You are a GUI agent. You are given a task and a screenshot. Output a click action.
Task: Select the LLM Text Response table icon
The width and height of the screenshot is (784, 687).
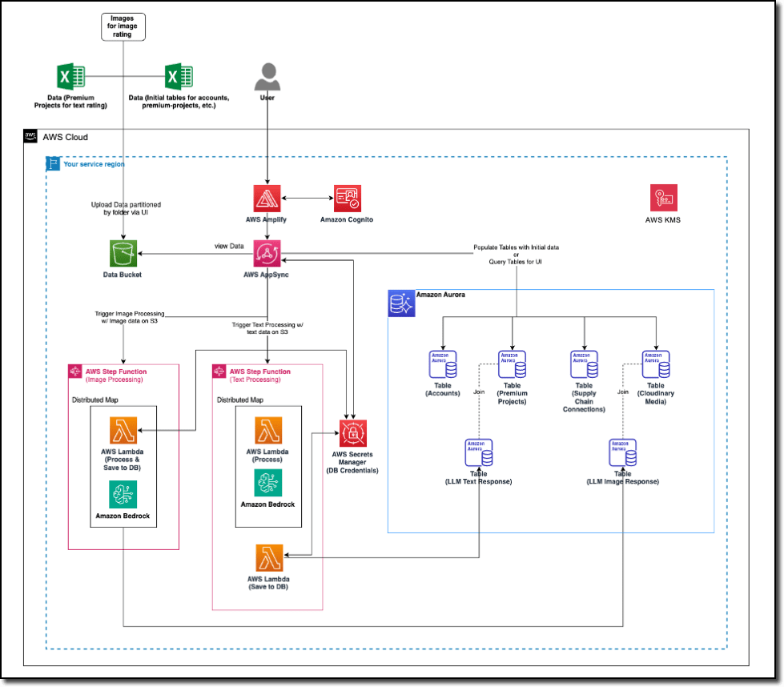pyautogui.click(x=479, y=453)
